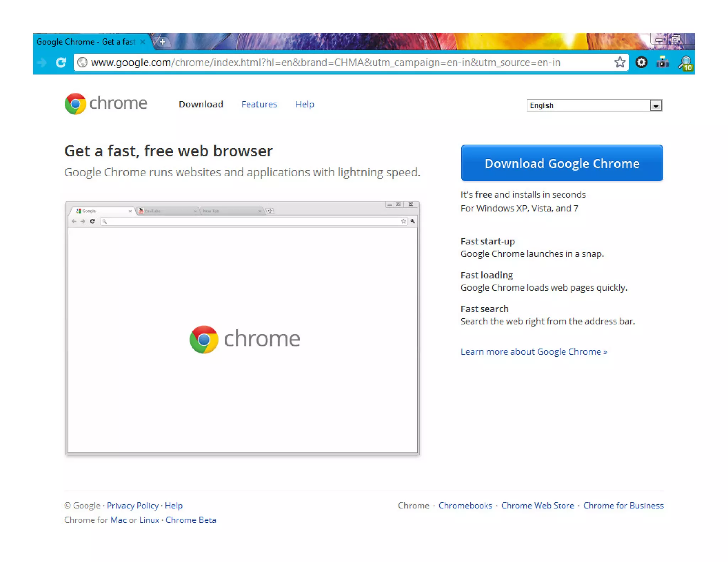Screen dimensions: 728x562
Task: Open a new tab with the plus button
Action: (162, 42)
